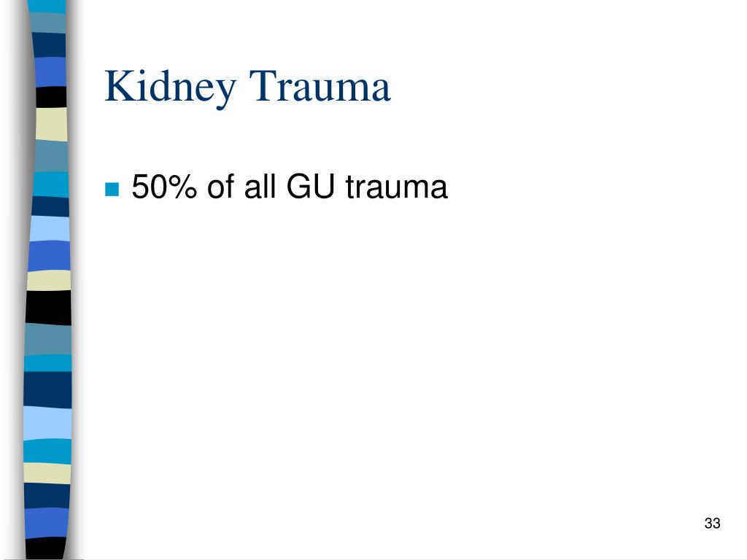Click the lowercase word "trauma" in the bullet
Image resolution: width=747 pixels, height=560 pixels.
(397, 187)
